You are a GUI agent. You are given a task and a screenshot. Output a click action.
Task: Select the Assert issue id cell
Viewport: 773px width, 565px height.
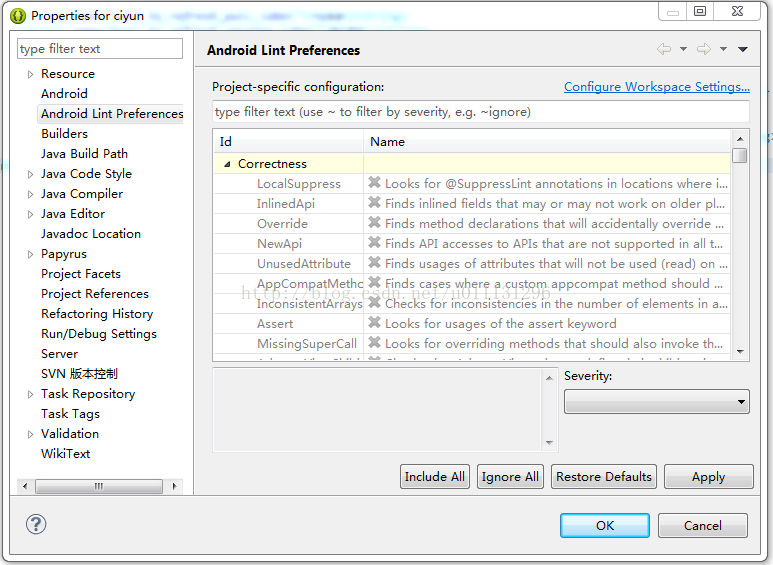[x=275, y=323]
